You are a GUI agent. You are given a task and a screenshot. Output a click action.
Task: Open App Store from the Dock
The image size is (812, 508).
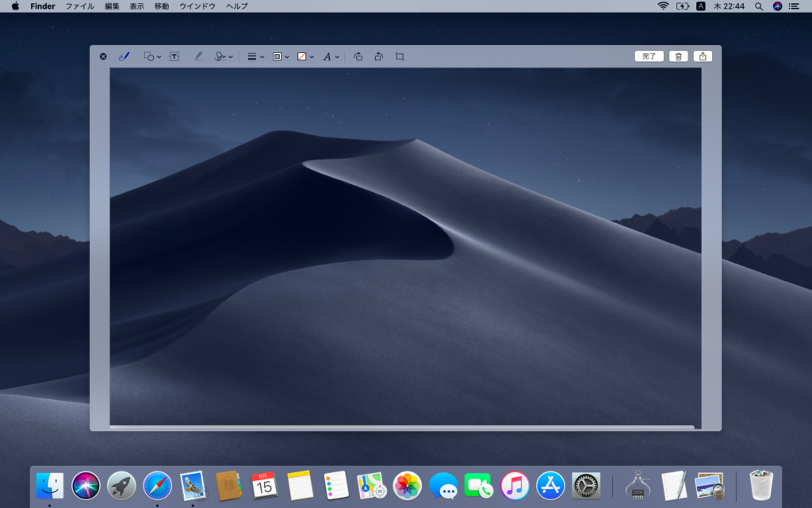(x=550, y=486)
